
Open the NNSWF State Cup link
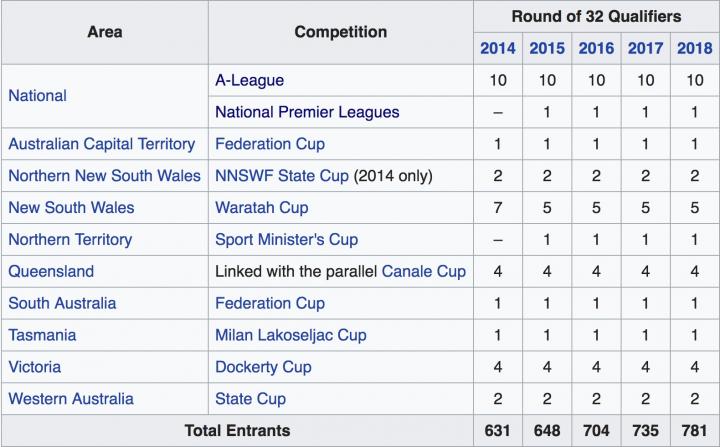(282, 176)
